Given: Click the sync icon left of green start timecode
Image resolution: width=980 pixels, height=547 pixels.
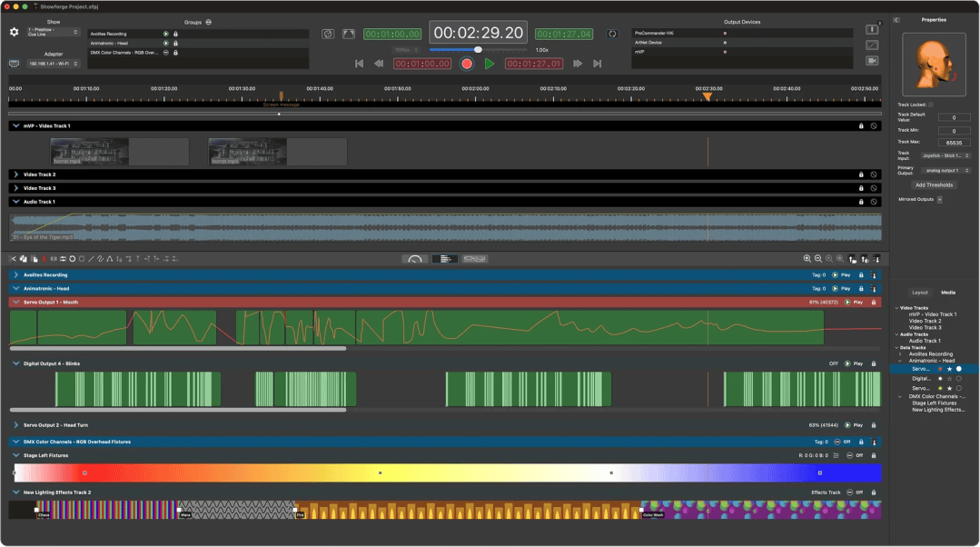Looking at the screenshot, I should pos(328,34).
